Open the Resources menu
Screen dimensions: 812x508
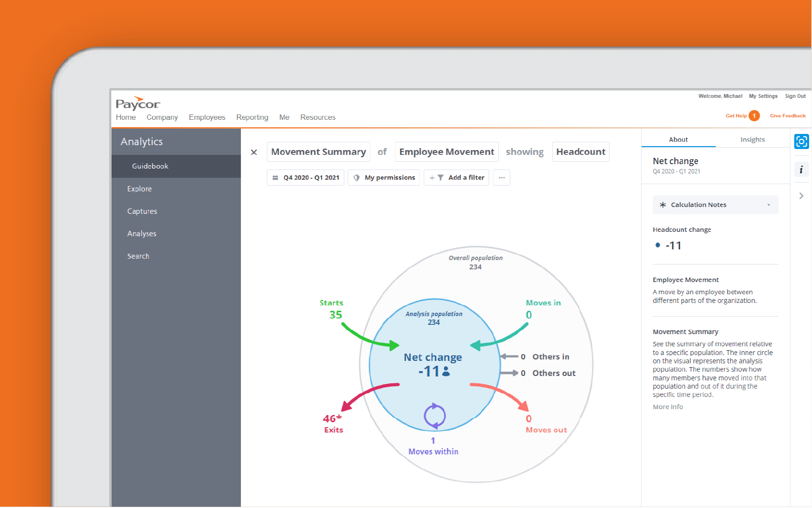point(318,117)
